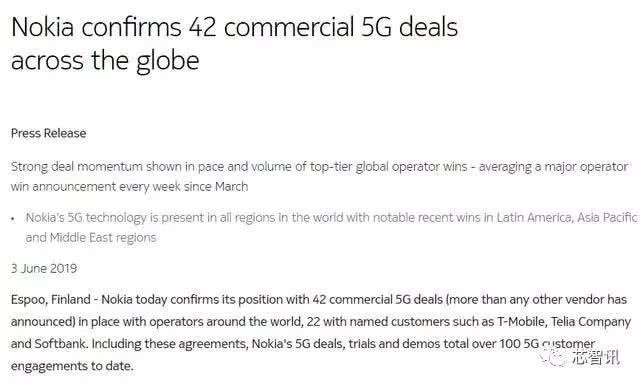The width and height of the screenshot is (640, 385).
Task: Click the 'Telia Company' customer name
Action: (591, 322)
